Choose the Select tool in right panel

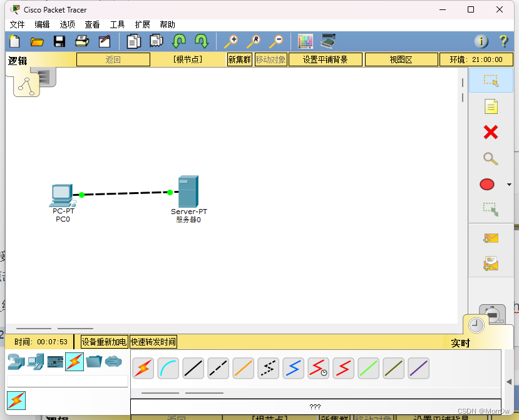tap(491, 80)
